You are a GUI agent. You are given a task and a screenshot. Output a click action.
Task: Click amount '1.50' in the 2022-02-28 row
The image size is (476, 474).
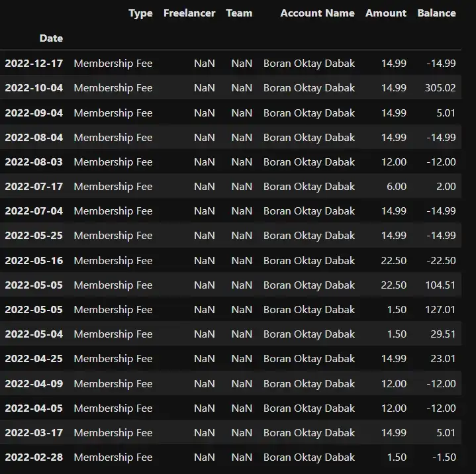(x=397, y=457)
